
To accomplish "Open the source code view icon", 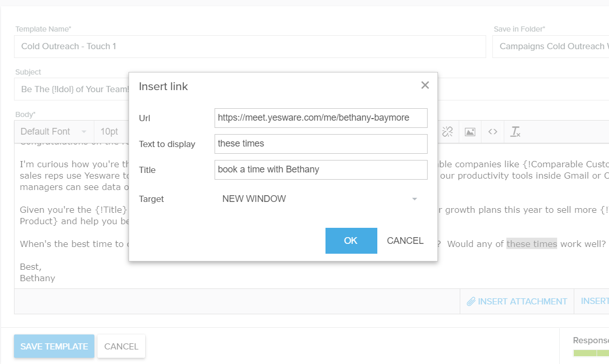I will click(492, 132).
